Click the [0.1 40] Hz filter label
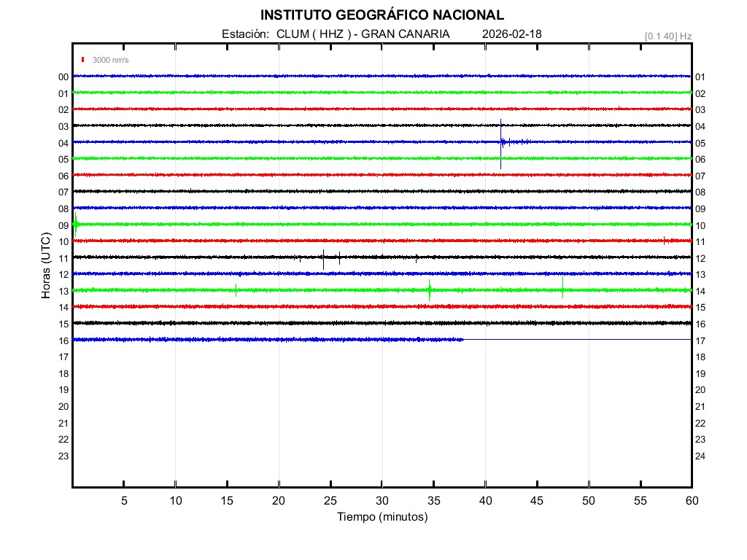747x560 pixels. coord(667,36)
